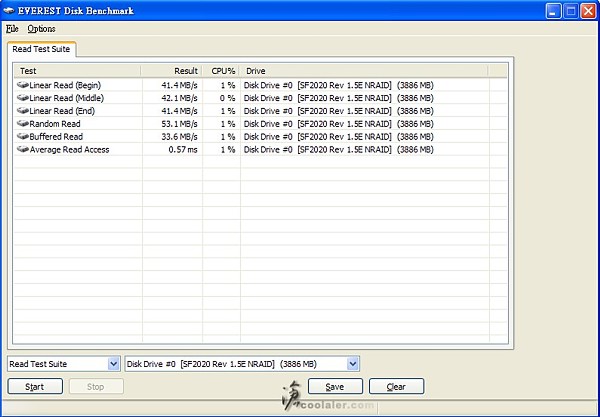The width and height of the screenshot is (600, 417).
Task: Click the Linear Read (Begin) disk icon
Action: click(x=23, y=85)
